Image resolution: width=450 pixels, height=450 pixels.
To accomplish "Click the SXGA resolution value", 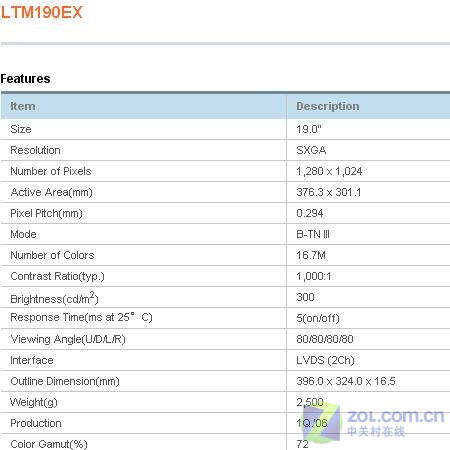I will (311, 150).
